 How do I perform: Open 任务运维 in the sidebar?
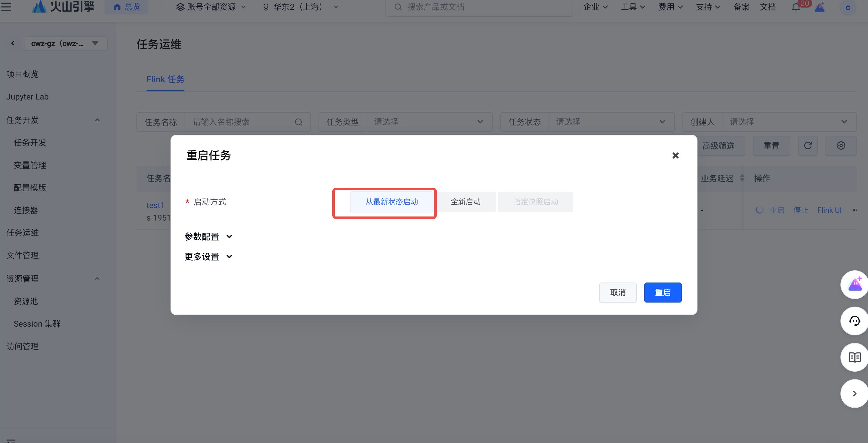23,233
